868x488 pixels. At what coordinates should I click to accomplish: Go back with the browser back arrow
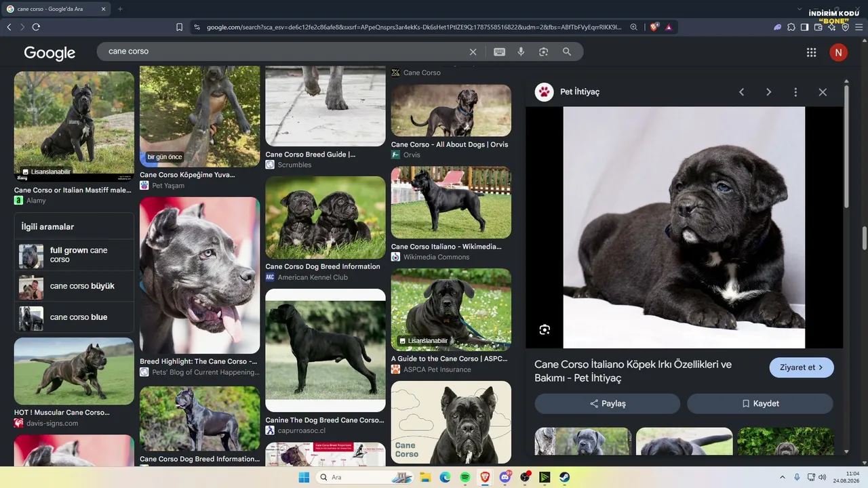9,27
